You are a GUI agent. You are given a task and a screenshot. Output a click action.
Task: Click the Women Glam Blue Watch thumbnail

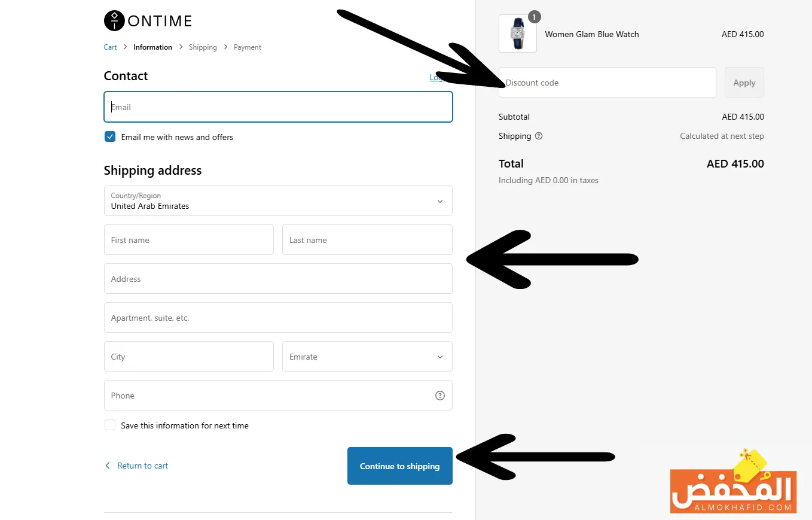pyautogui.click(x=517, y=34)
